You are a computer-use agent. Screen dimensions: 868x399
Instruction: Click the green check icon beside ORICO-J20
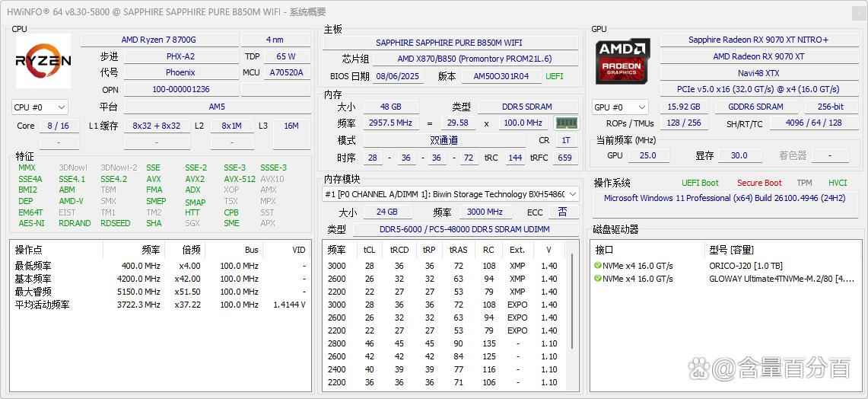coord(597,266)
